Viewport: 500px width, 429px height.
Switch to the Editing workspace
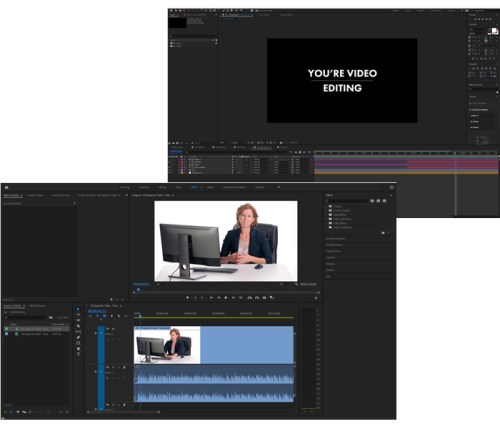(x=162, y=187)
